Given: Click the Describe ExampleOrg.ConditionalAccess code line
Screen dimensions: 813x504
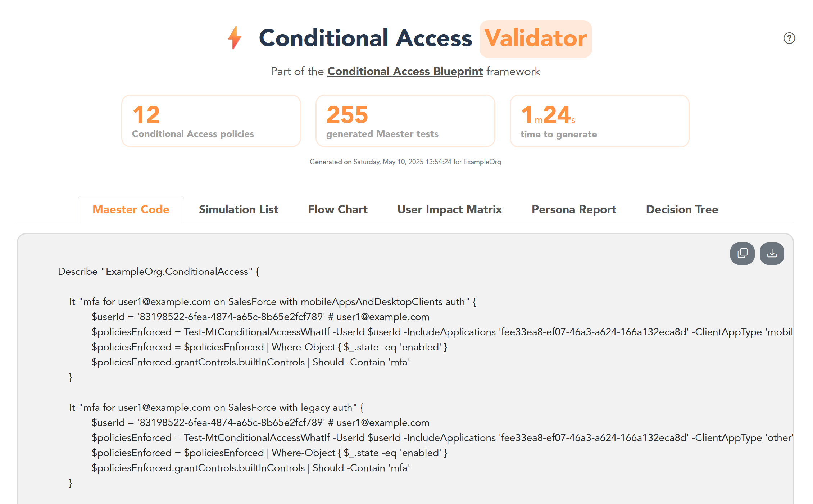Looking at the screenshot, I should pos(159,272).
